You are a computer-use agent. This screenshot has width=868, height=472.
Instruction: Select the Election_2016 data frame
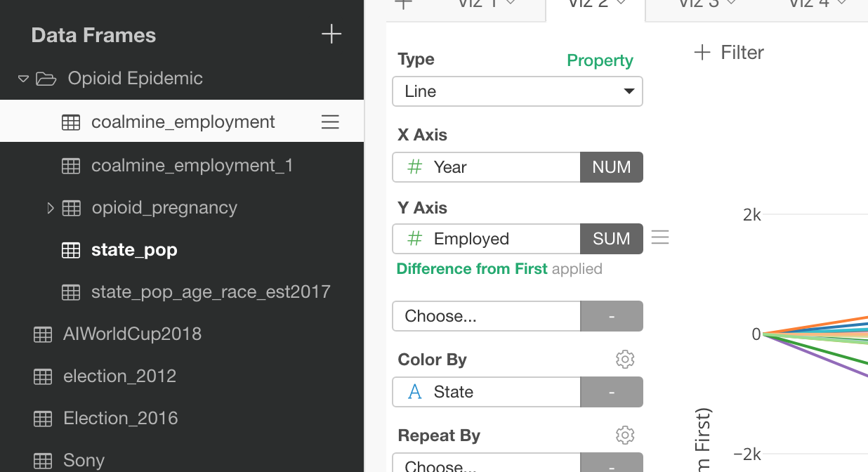[121, 419]
